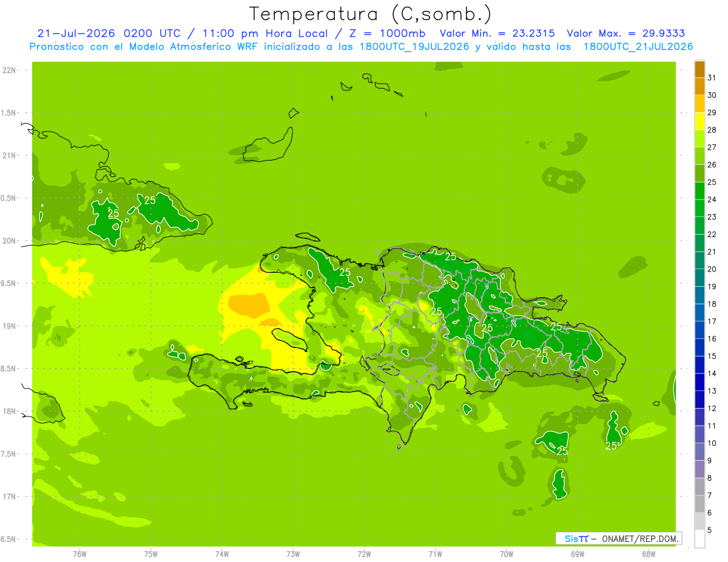Click the legend scale value 14
This screenshot has height=562, width=728.
[712, 373]
